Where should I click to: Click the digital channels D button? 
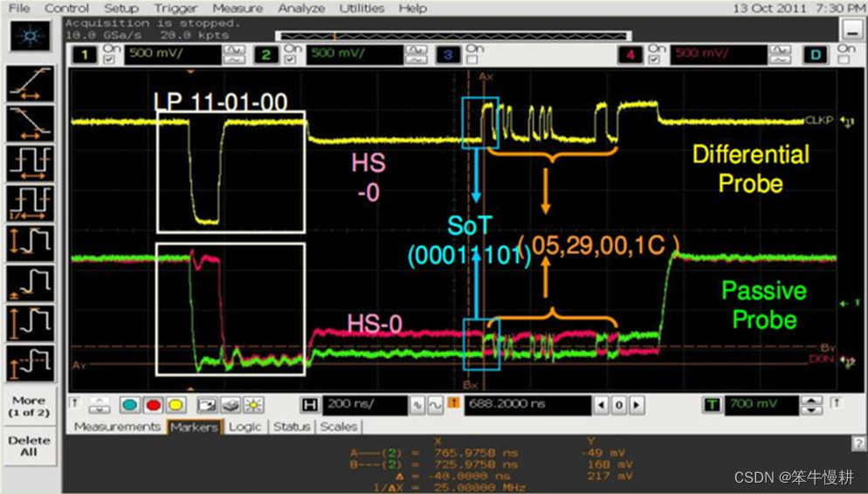[x=816, y=55]
